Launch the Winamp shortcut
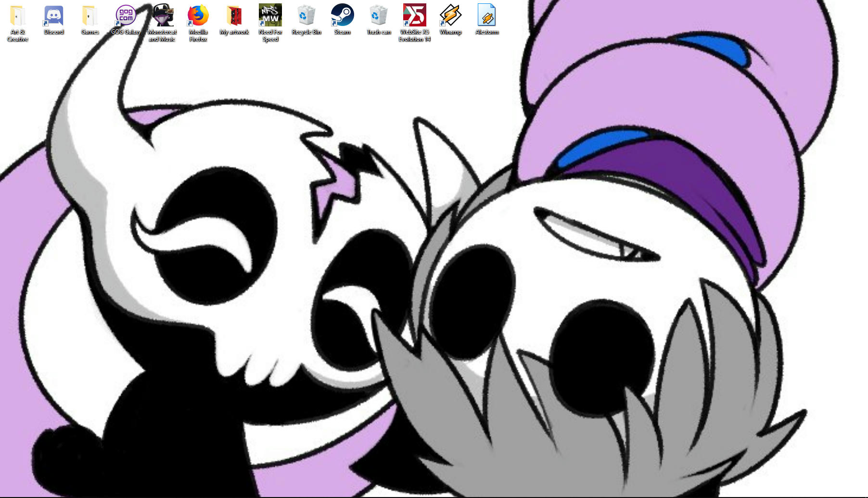The width and height of the screenshot is (868, 498). point(451,16)
